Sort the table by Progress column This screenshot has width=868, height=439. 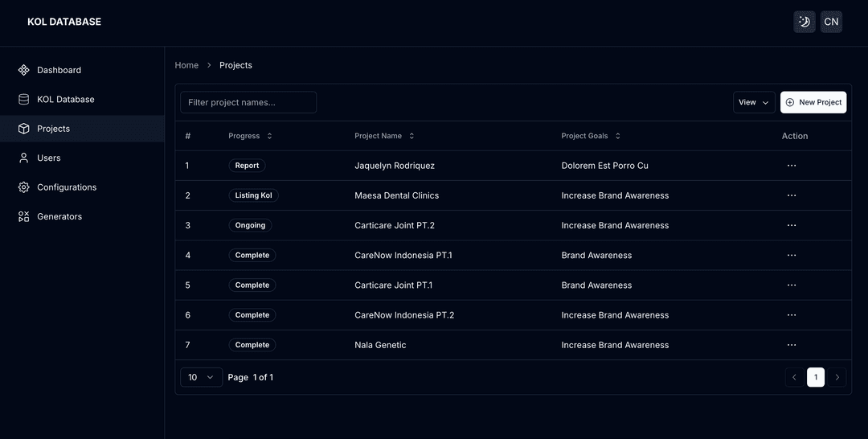pos(250,136)
